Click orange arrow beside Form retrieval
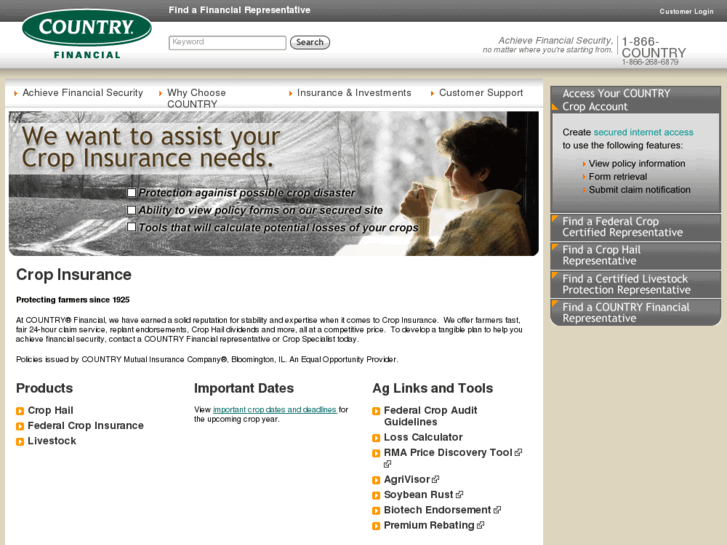The image size is (727, 545). tap(584, 177)
